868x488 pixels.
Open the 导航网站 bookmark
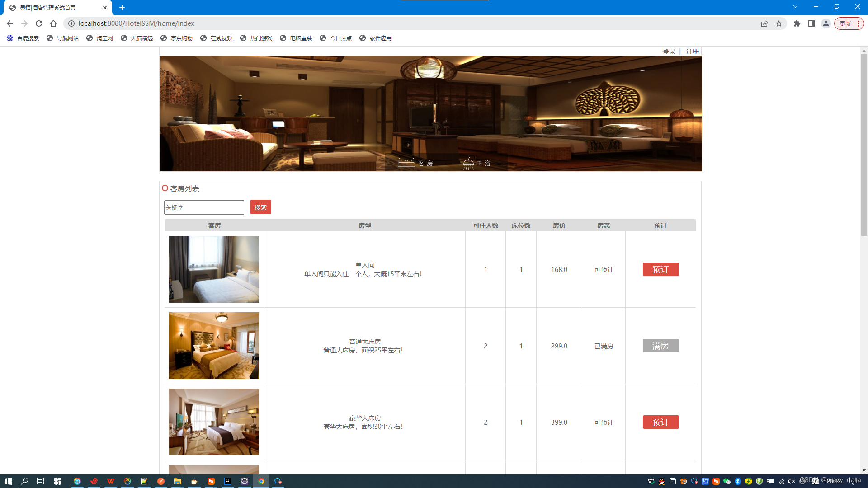coord(63,38)
